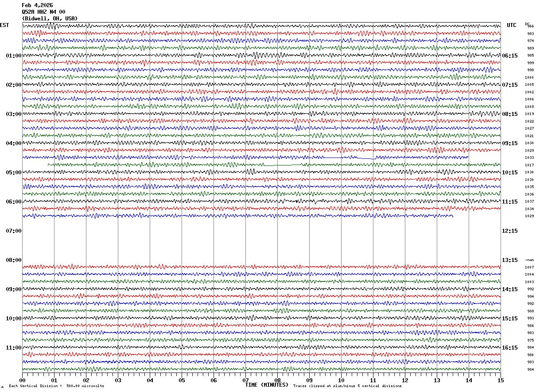Click the DC offset value "1017"
The height and width of the screenshot is (392, 536).
point(529,165)
